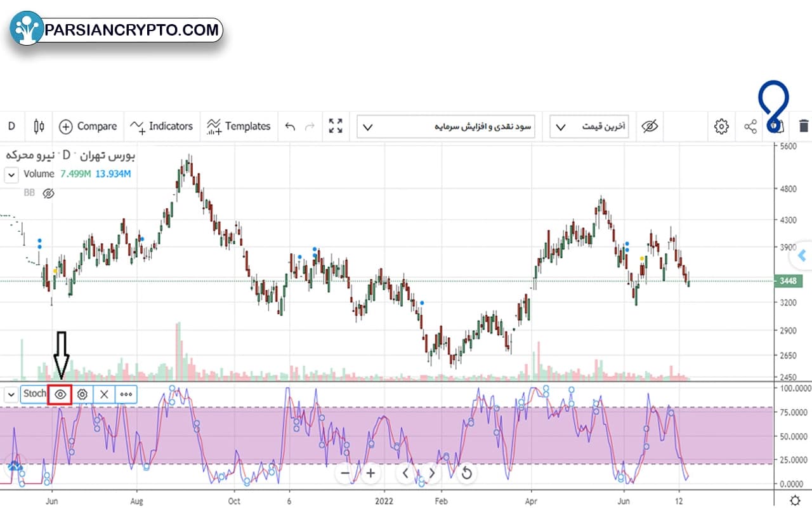Image resolution: width=812 pixels, height=508 pixels.
Task: Collapse the Volume indicator legend
Action: click(x=11, y=175)
